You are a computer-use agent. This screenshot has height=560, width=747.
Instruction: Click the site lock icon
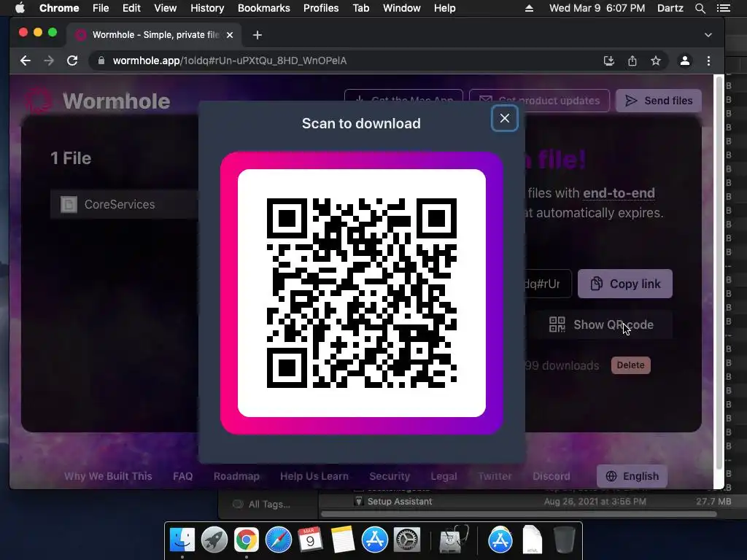coord(101,61)
